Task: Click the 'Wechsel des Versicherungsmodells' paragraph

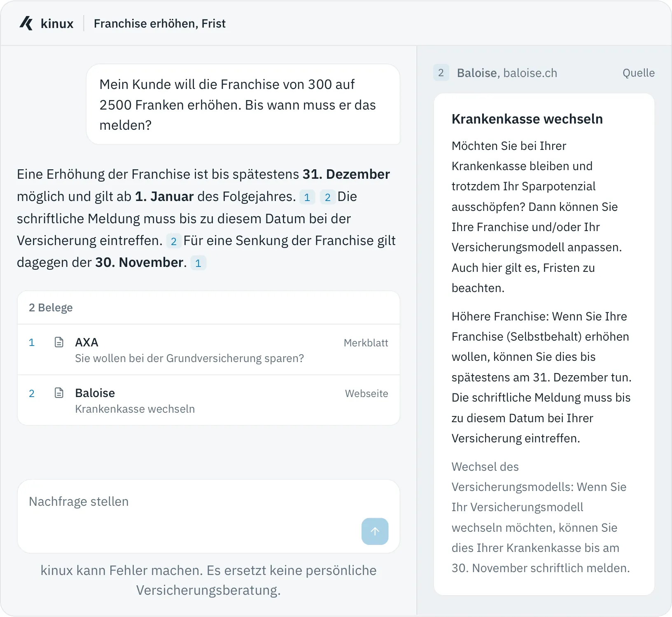Action: click(541, 517)
